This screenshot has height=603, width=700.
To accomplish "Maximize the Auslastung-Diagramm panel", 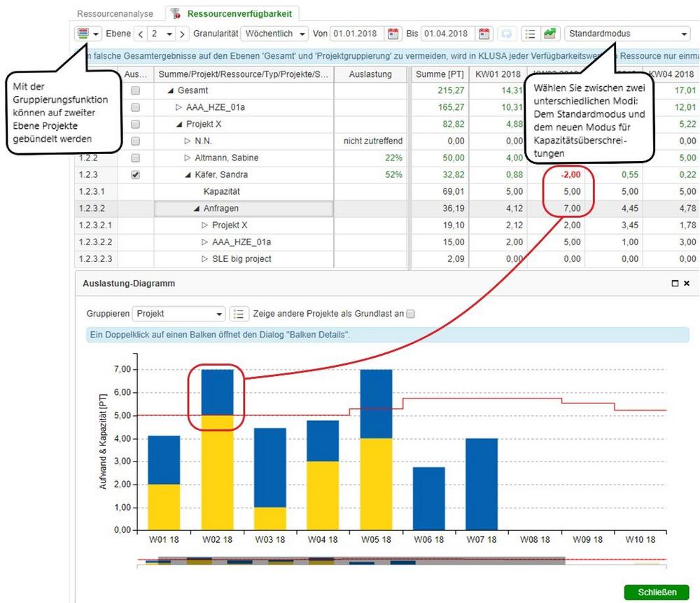I will pyautogui.click(x=675, y=284).
